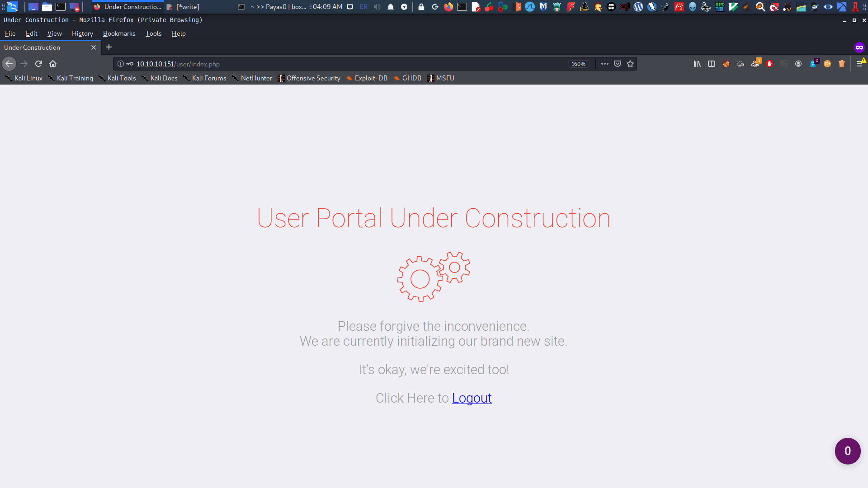Open the EN keyboard layout indicator
Image resolution: width=868 pixels, height=488 pixels.
[363, 7]
